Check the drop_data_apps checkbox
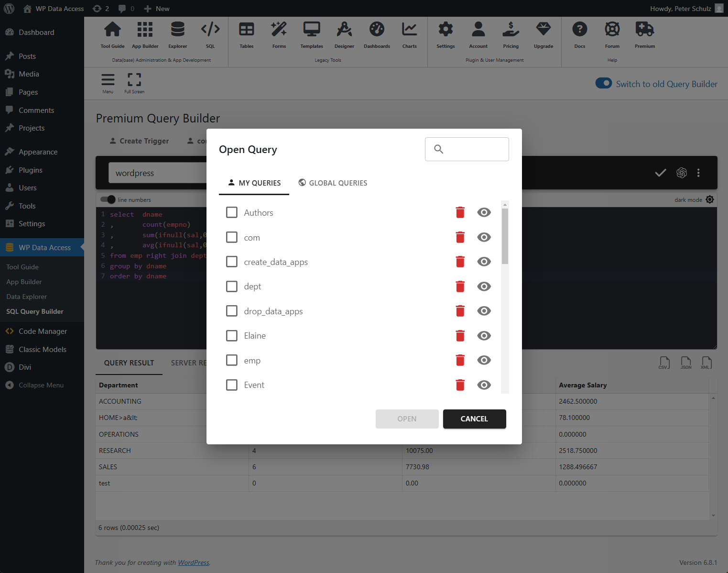Viewport: 728px width, 573px height. click(x=232, y=311)
